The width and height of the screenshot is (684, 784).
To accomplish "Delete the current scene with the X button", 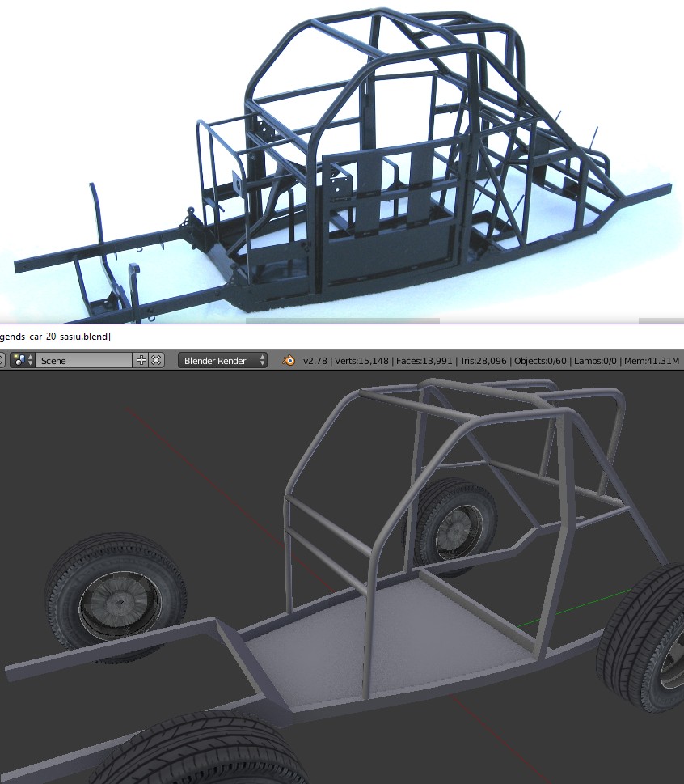I will 156,361.
